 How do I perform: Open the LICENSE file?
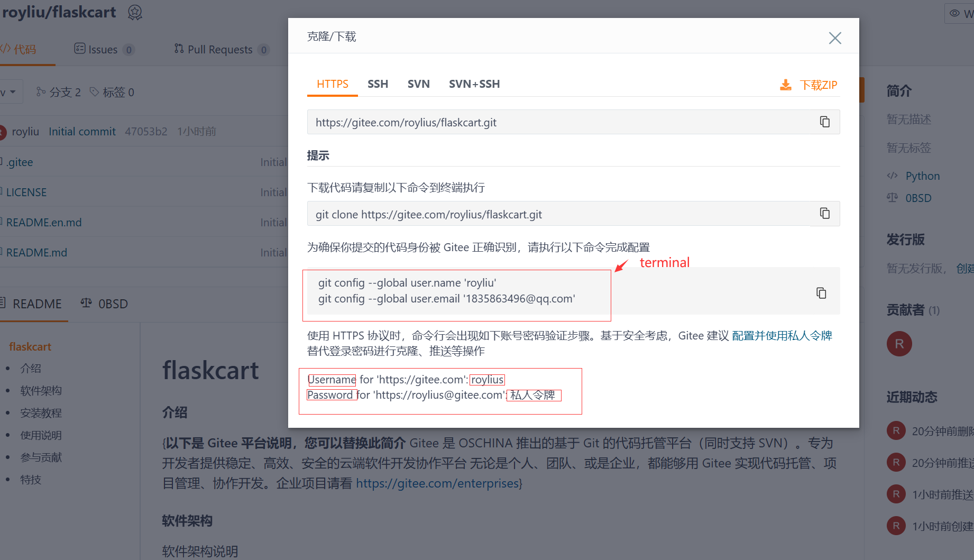26,192
